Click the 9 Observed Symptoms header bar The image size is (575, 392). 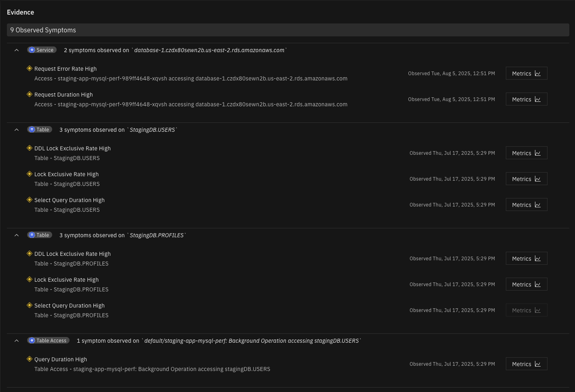[x=287, y=30]
